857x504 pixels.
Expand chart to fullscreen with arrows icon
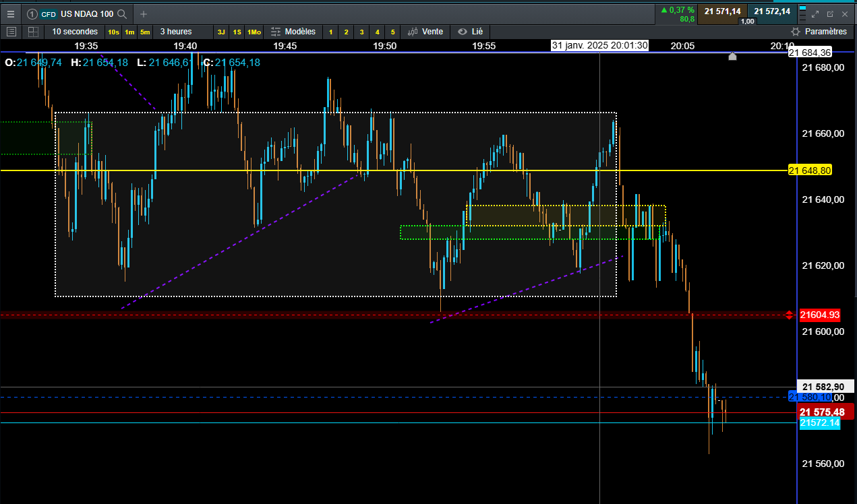[x=815, y=13]
